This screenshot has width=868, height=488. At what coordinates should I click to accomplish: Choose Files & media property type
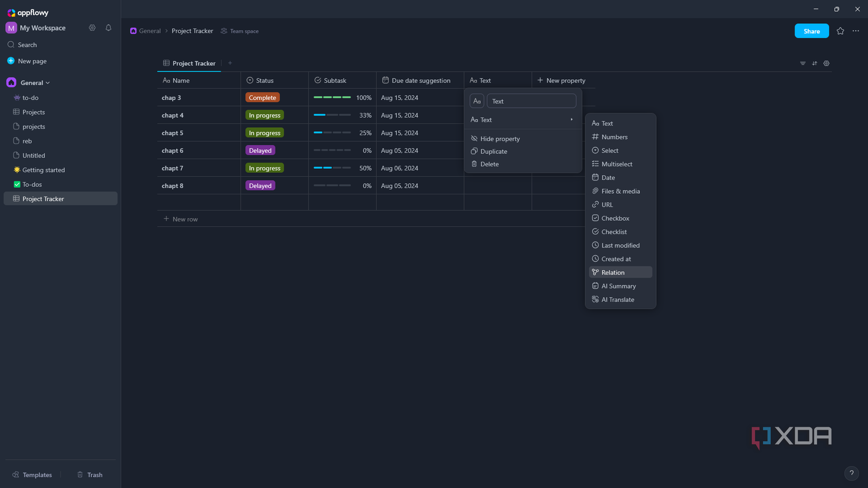tap(620, 191)
